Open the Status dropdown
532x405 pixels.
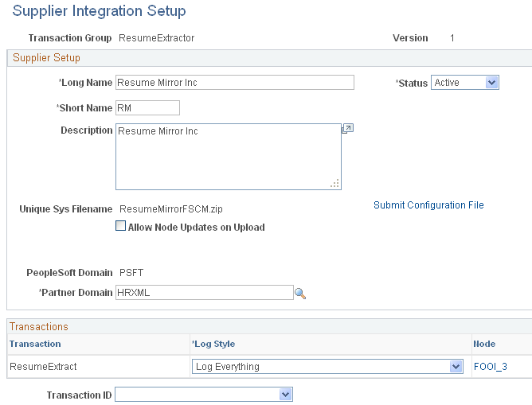pyautogui.click(x=465, y=83)
